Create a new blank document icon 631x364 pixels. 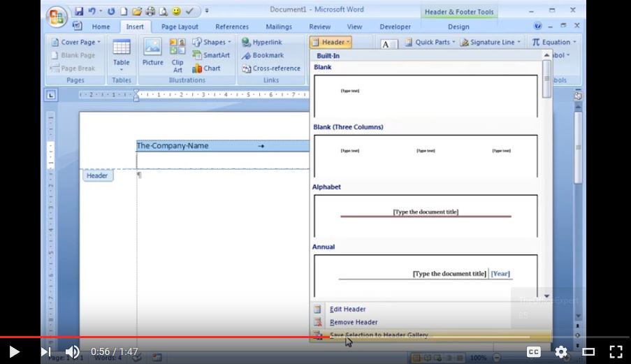(x=124, y=11)
